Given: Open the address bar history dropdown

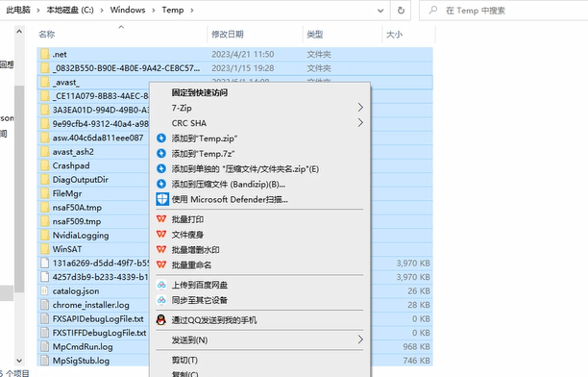Looking at the screenshot, I should [380, 11].
